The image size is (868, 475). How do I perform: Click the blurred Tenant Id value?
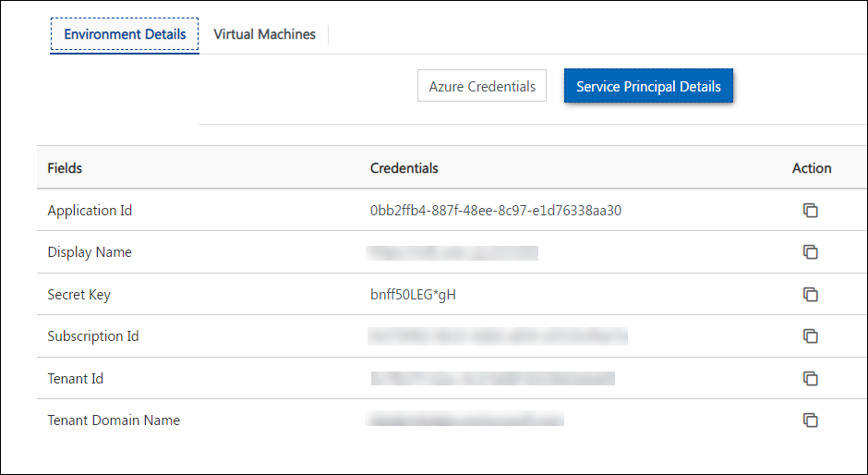[x=493, y=379]
